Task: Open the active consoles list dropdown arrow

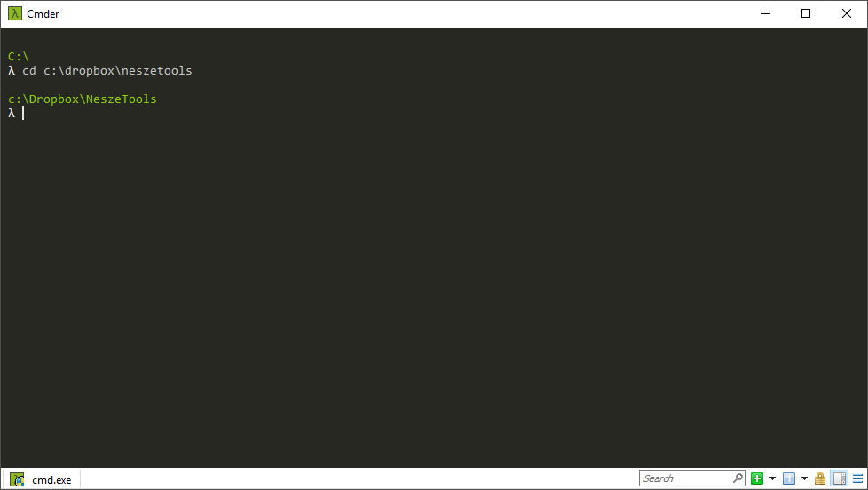Action: pos(804,478)
